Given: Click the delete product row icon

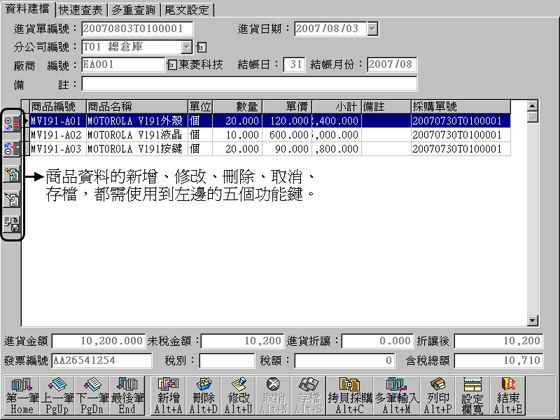Looking at the screenshot, I should (12, 148).
